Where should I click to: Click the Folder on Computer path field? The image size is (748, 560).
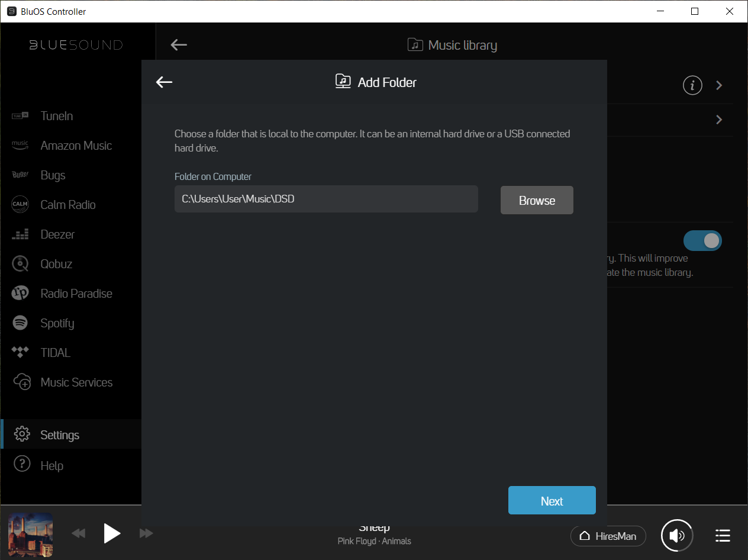tap(325, 199)
